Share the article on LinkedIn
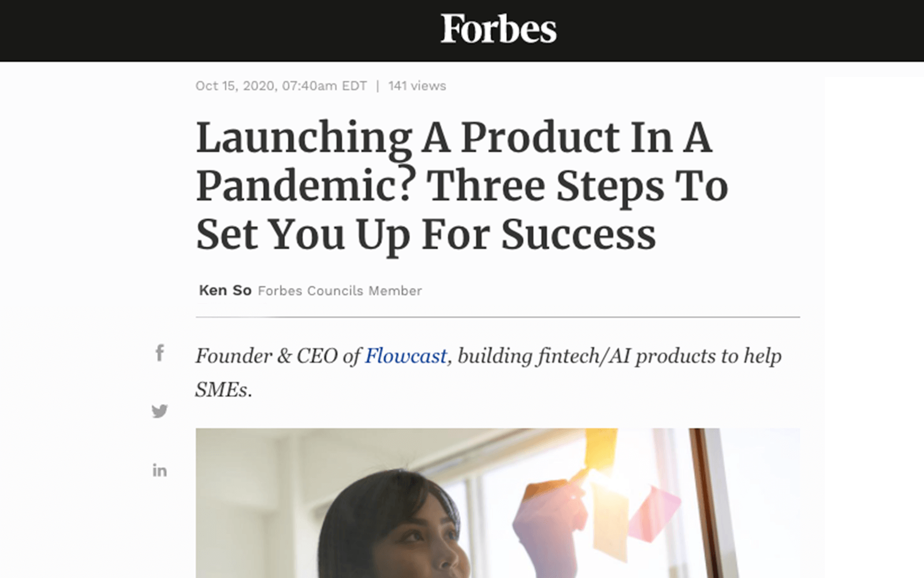Screen dimensions: 924x578 (159, 470)
